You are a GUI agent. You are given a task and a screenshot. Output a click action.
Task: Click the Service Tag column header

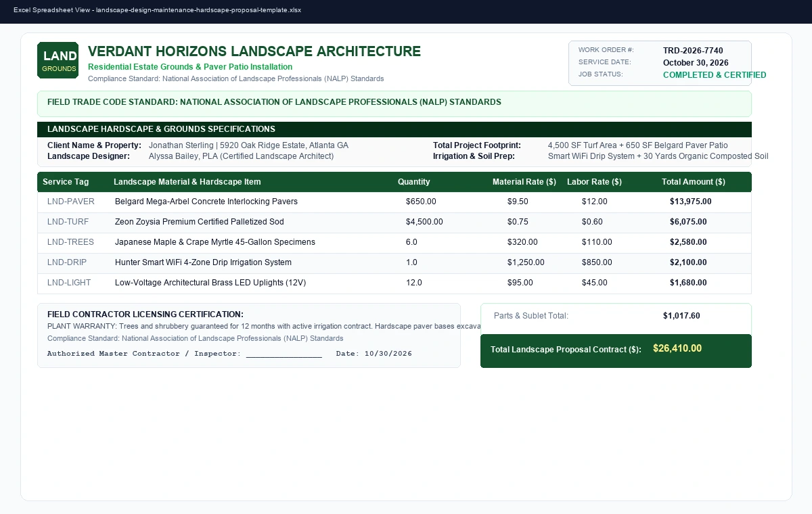tap(66, 182)
